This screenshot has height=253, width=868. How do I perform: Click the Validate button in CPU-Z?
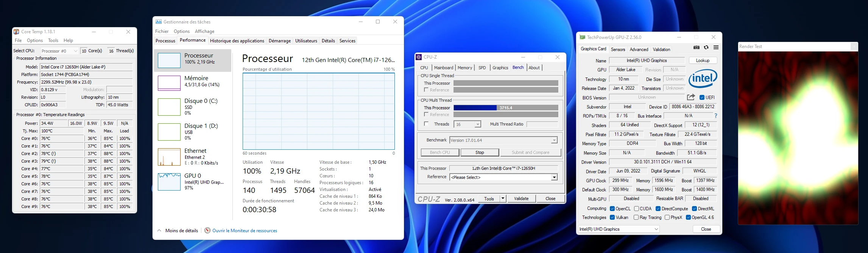(521, 199)
